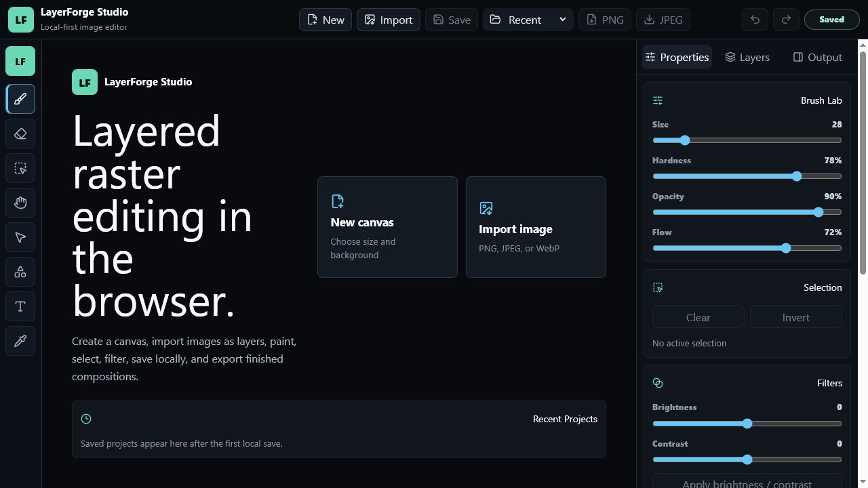
Task: Open the Layers tab
Action: (747, 58)
